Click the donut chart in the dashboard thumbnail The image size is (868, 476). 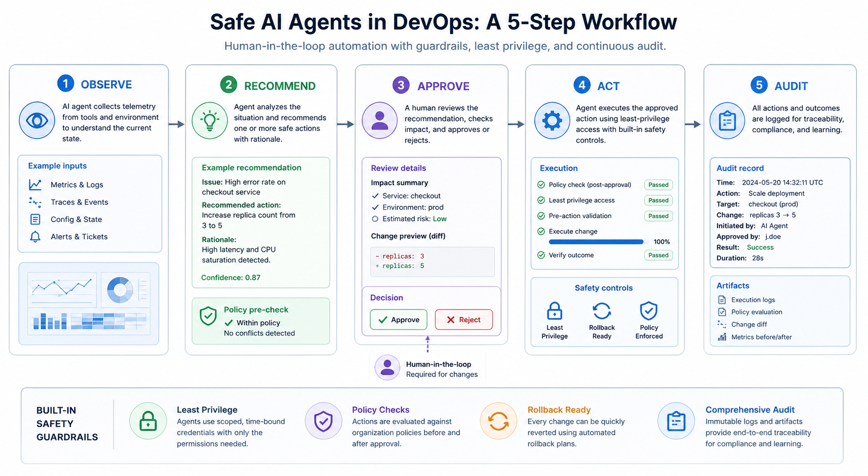click(x=120, y=289)
